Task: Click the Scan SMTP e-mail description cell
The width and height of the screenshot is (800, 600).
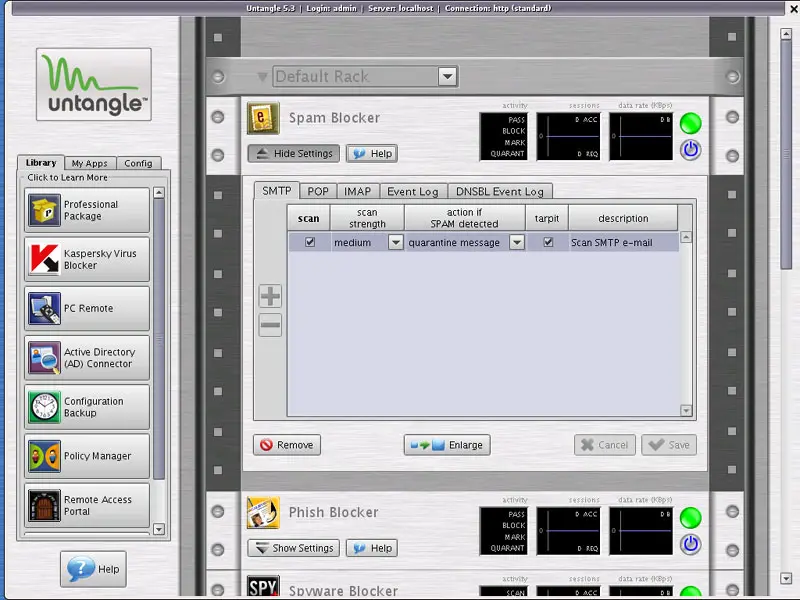Action: 623,242
